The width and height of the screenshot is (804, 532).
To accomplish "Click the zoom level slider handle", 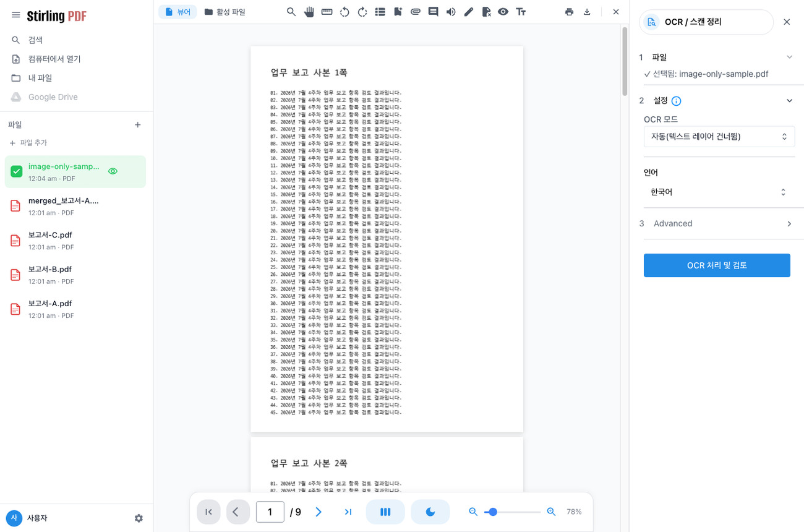I will tap(493, 512).
